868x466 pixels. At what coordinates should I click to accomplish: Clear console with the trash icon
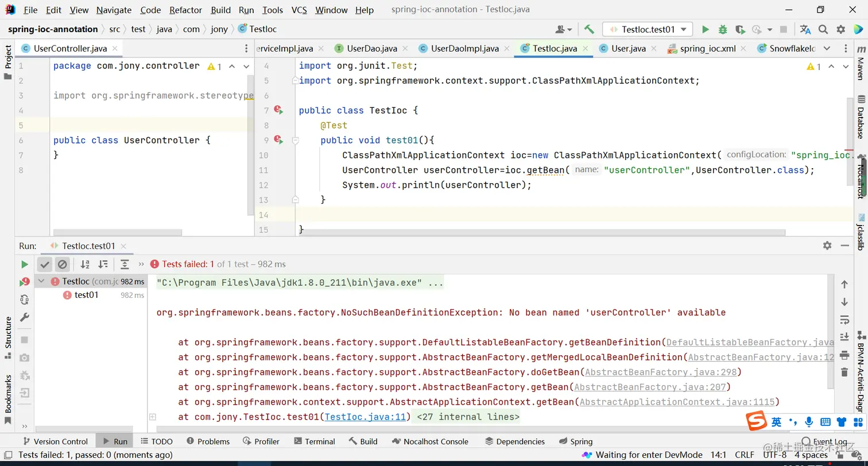tap(844, 372)
